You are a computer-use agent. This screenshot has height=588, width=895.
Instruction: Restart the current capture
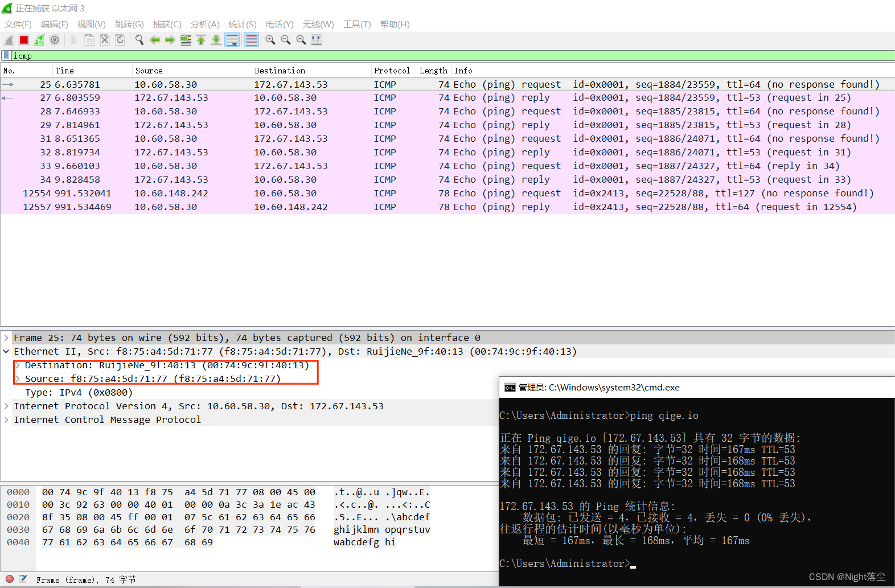click(39, 40)
